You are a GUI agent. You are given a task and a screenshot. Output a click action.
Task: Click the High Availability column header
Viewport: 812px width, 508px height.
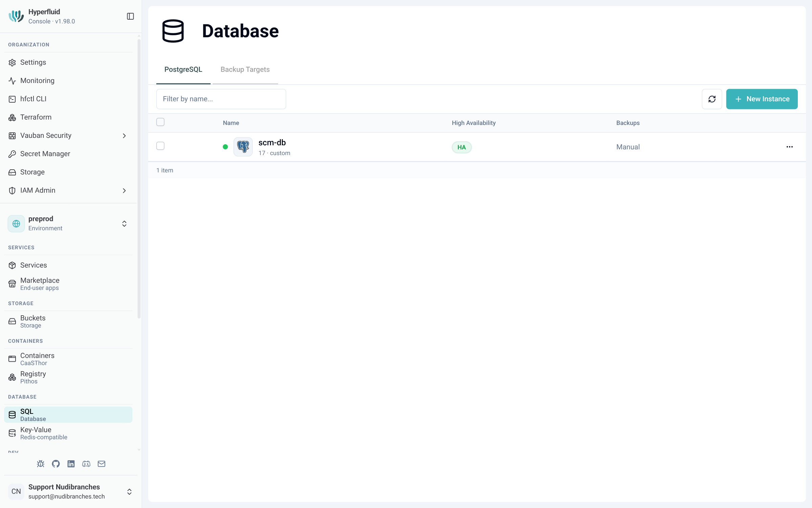tap(474, 123)
